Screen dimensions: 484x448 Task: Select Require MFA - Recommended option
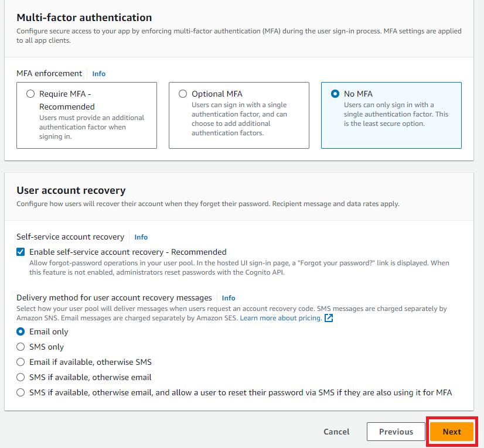pos(30,94)
